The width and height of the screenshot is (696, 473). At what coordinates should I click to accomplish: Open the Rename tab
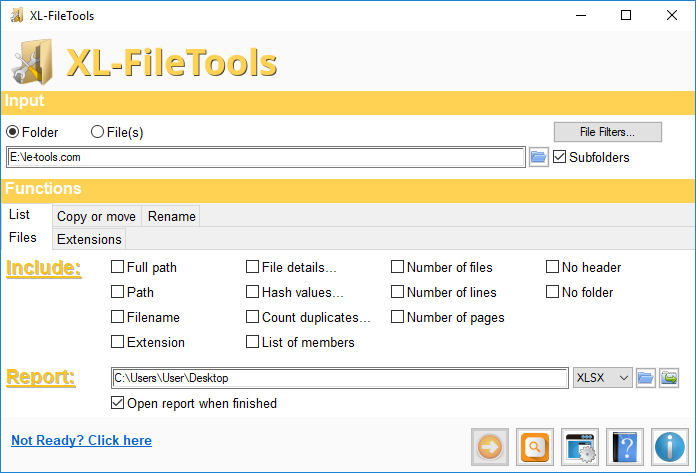pyautogui.click(x=171, y=216)
